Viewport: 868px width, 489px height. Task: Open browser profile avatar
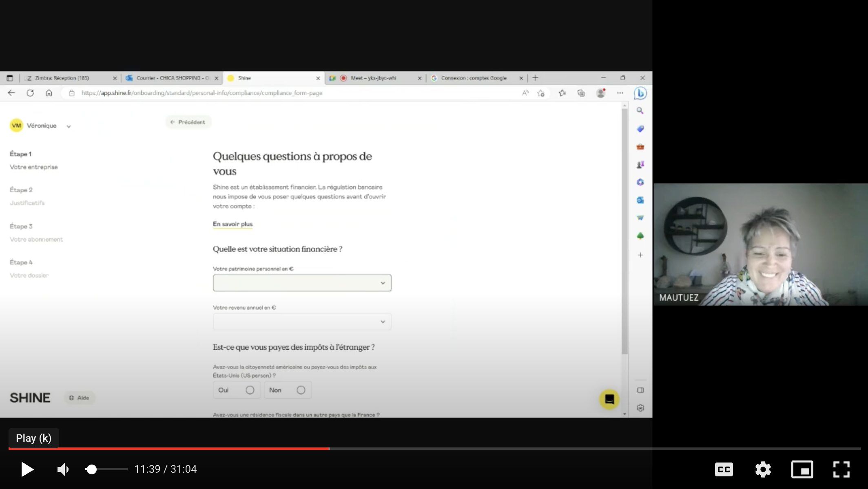(x=600, y=93)
